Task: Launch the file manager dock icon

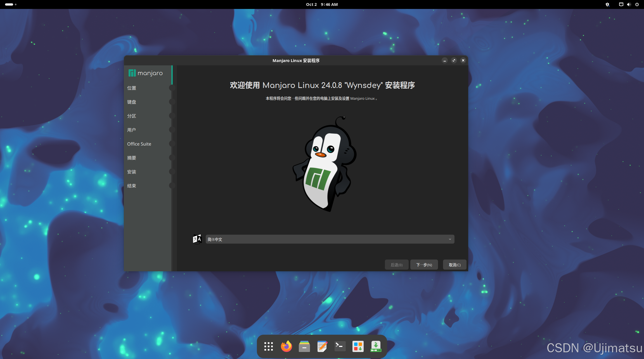Action: pos(304,346)
